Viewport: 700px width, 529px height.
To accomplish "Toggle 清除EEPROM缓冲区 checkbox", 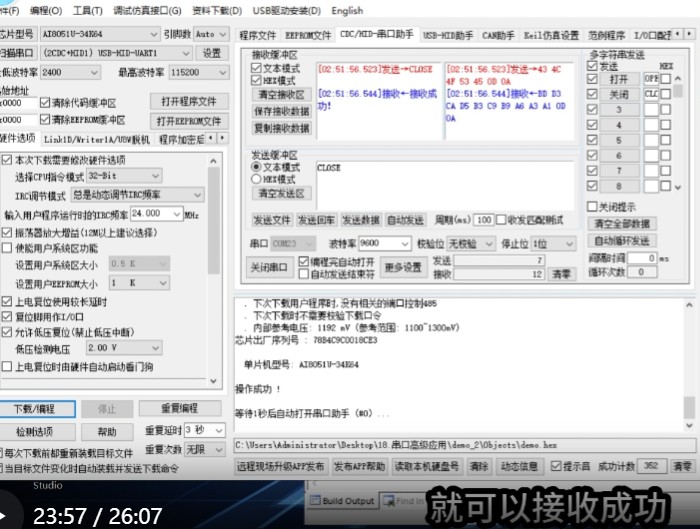I will click(45, 120).
